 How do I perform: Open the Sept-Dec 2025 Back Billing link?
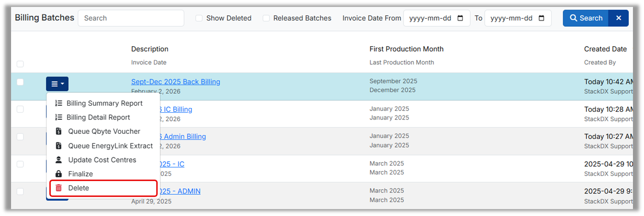pos(176,82)
